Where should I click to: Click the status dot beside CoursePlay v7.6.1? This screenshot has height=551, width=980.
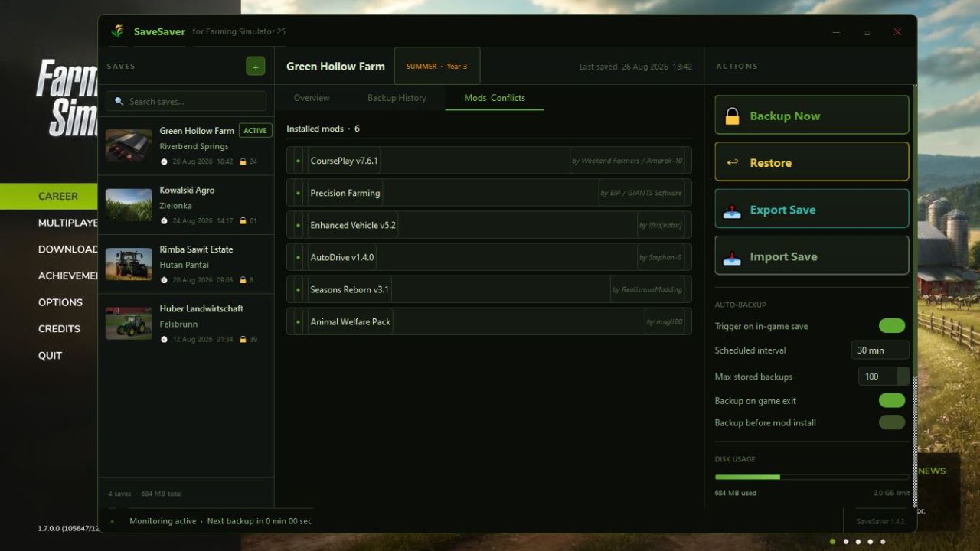pos(298,161)
